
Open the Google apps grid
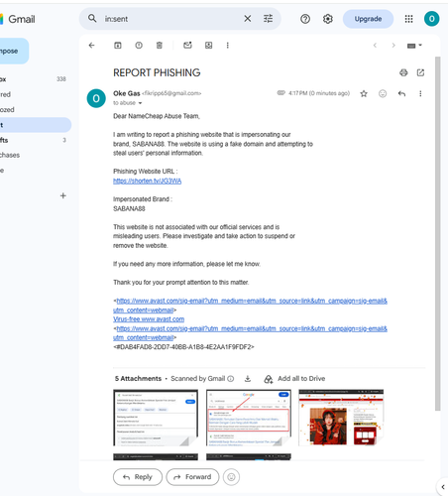tap(408, 19)
